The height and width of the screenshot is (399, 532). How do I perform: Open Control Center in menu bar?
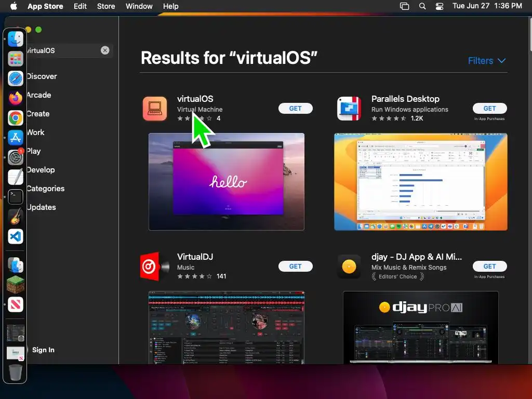[440, 6]
